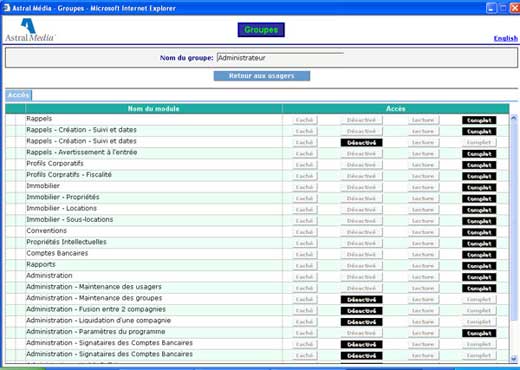Select the Comptes Bancaires module name
The width and height of the screenshot is (520, 370).
(57, 253)
